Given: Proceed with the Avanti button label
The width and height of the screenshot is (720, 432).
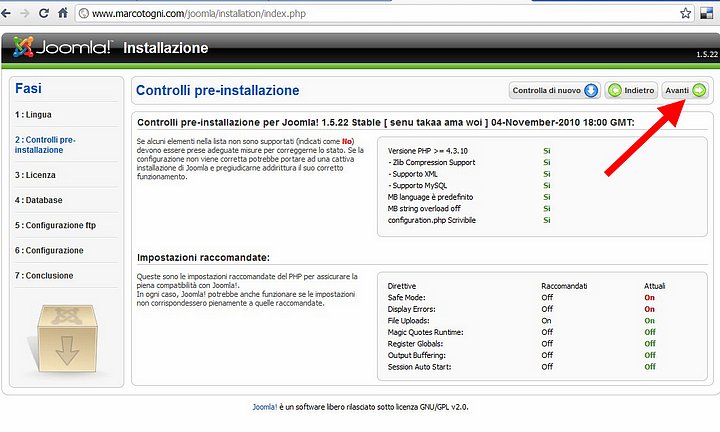Looking at the screenshot, I should pyautogui.click(x=677, y=90).
